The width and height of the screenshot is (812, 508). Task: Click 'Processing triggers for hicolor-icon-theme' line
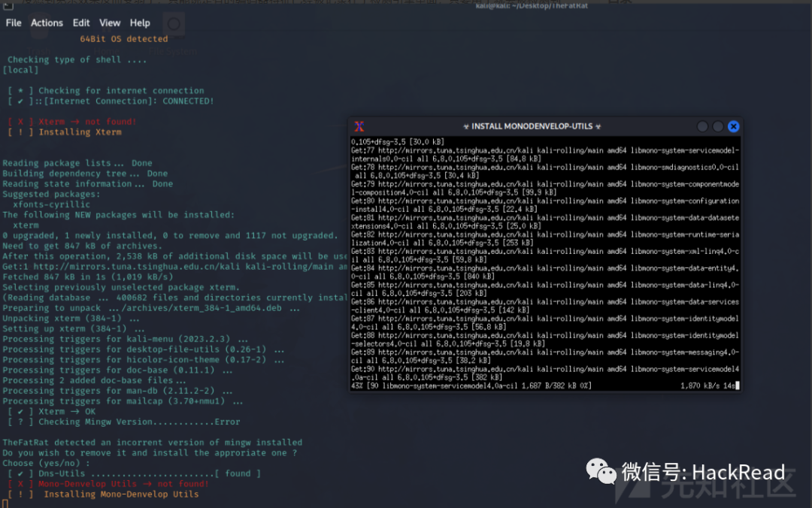coord(144,360)
